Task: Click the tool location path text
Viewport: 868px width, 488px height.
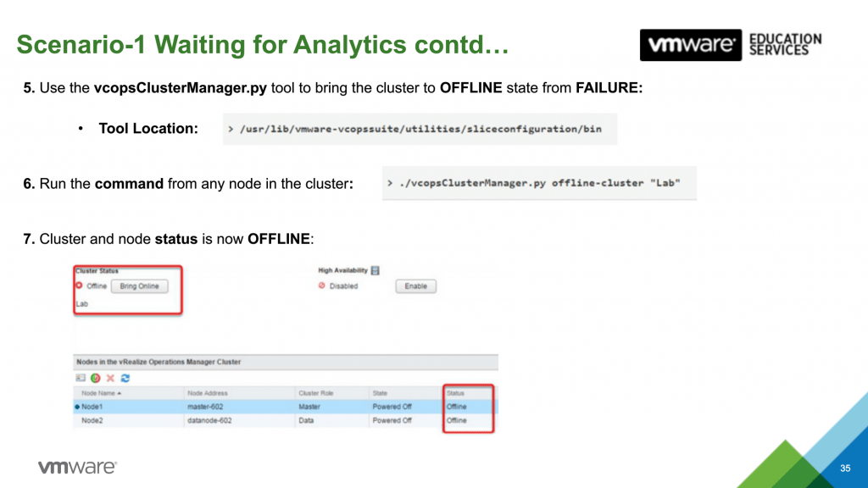Action: [420, 129]
